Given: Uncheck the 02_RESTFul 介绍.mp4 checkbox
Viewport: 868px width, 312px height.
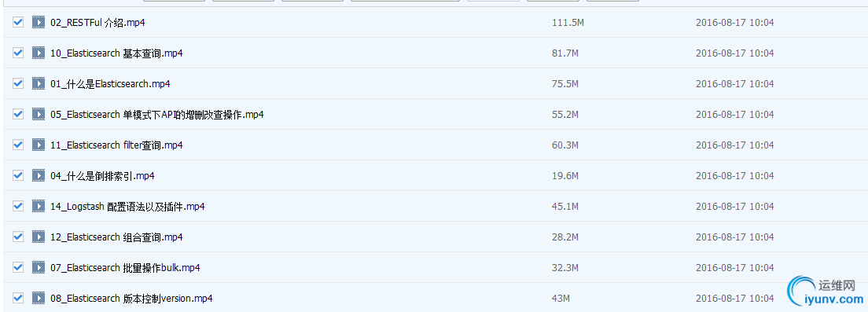Looking at the screenshot, I should 18,22.
